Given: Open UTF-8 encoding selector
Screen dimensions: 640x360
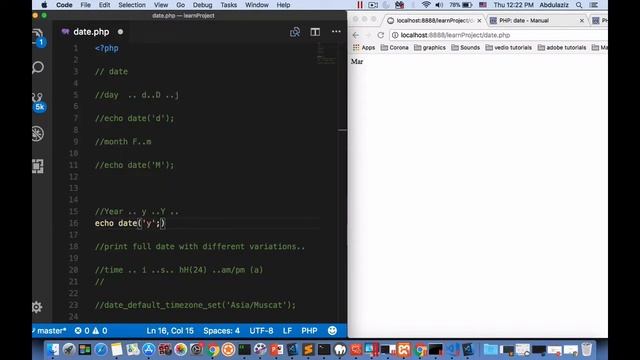Looking at the screenshot, I should click(261, 331).
